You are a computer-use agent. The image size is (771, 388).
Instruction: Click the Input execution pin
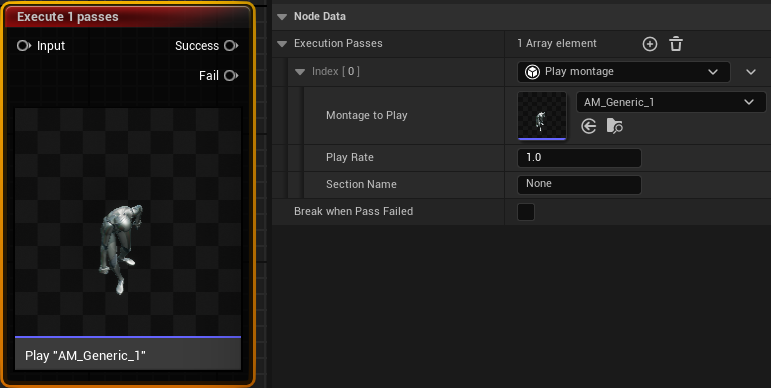[x=24, y=46]
